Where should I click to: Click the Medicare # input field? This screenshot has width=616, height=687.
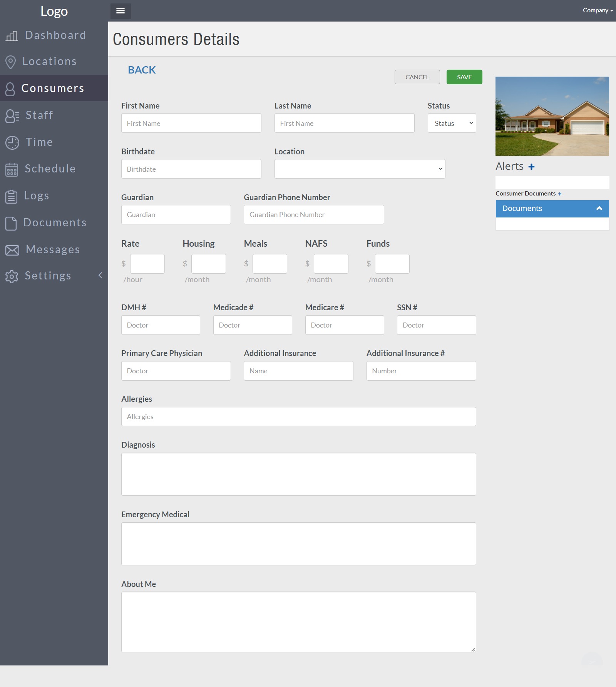click(345, 325)
